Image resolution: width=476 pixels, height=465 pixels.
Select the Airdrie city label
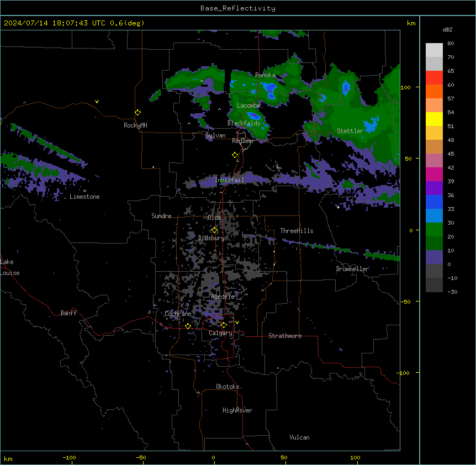[223, 297]
